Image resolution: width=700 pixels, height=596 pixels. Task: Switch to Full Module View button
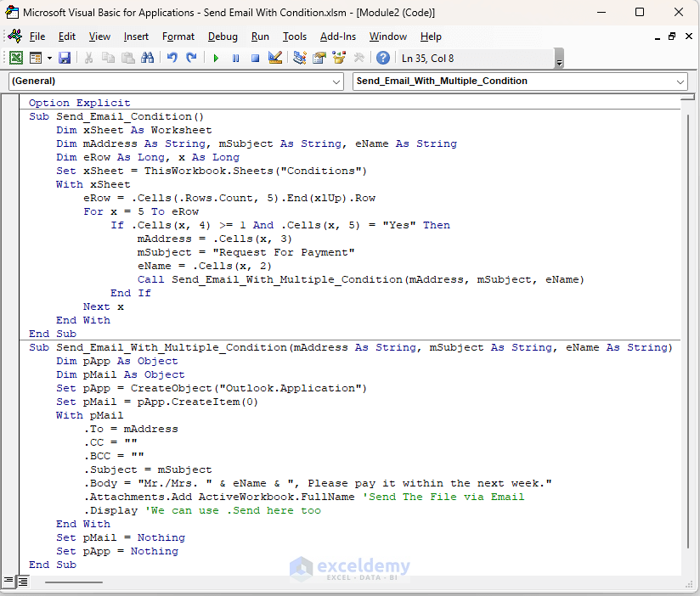22,582
